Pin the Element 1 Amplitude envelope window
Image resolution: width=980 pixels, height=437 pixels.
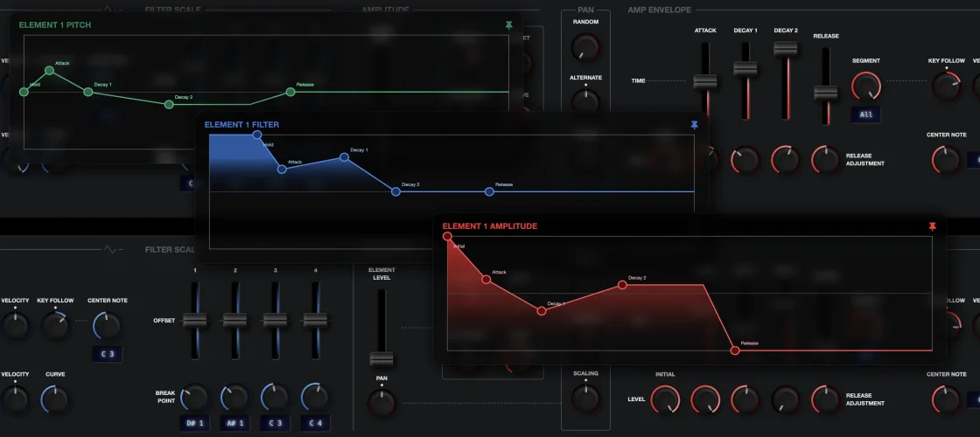click(932, 226)
